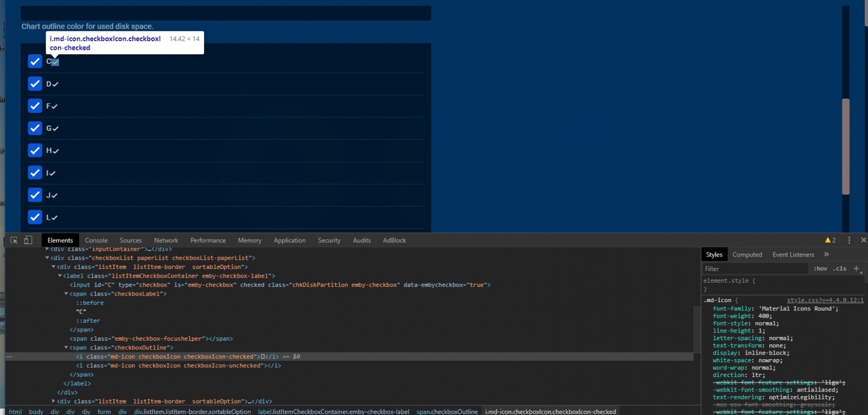
Task: Open the Network tab
Action: pyautogui.click(x=166, y=240)
